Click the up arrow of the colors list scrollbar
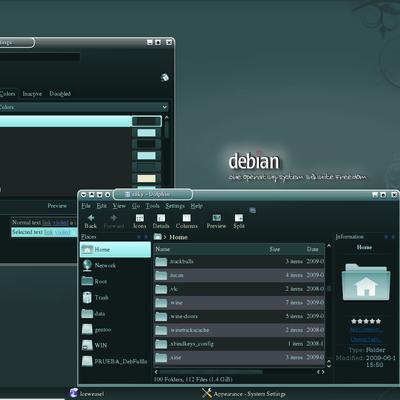Screen dimensions: 400x400 (x=166, y=117)
